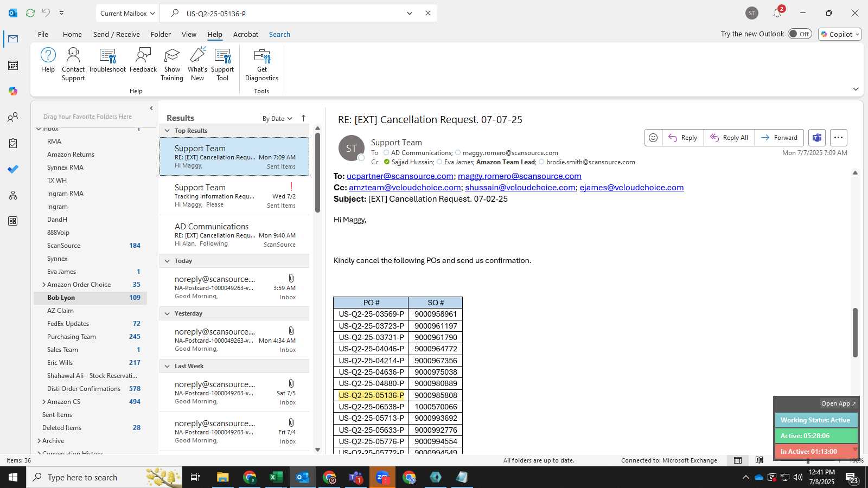Viewport: 868px width, 488px height.
Task: Open more actions ellipsis in message
Action: 838,138
